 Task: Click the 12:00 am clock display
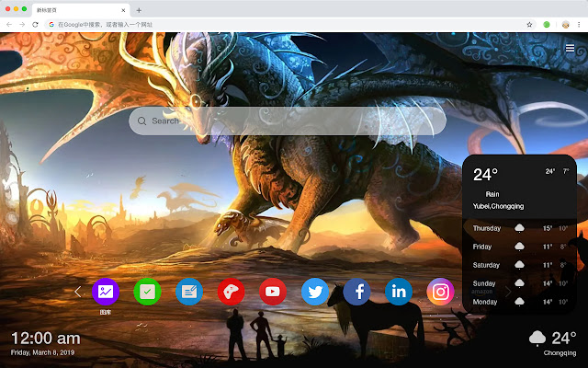45,339
